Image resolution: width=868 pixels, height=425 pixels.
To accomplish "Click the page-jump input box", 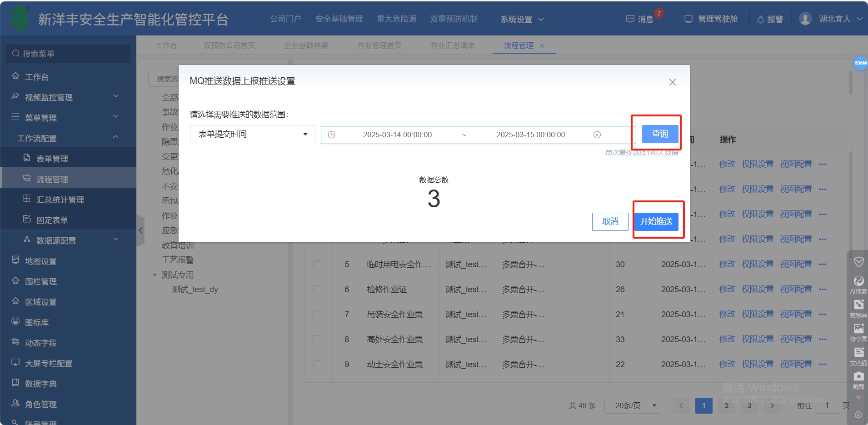I will click(827, 405).
